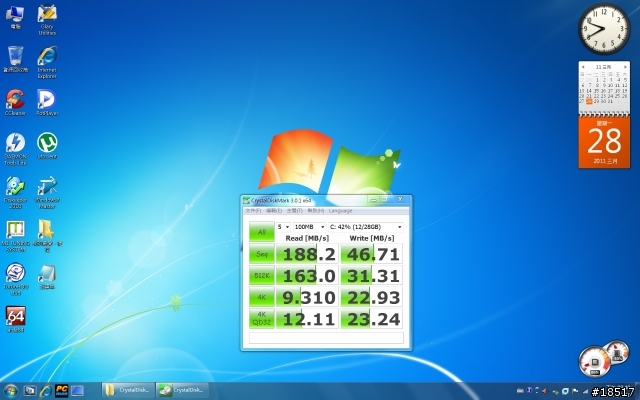Open the Computer desktop icon
The width and height of the screenshot is (640, 400).
click(x=16, y=17)
